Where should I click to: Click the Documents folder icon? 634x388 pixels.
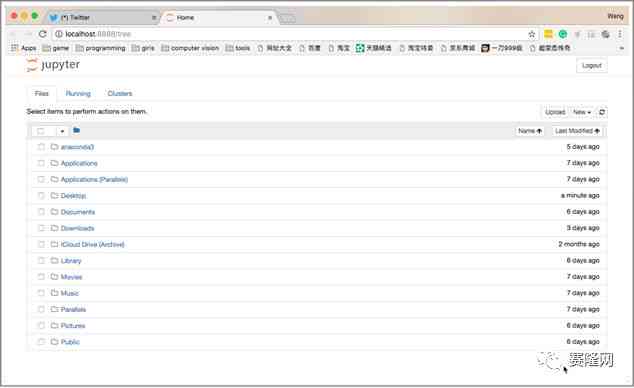point(55,212)
